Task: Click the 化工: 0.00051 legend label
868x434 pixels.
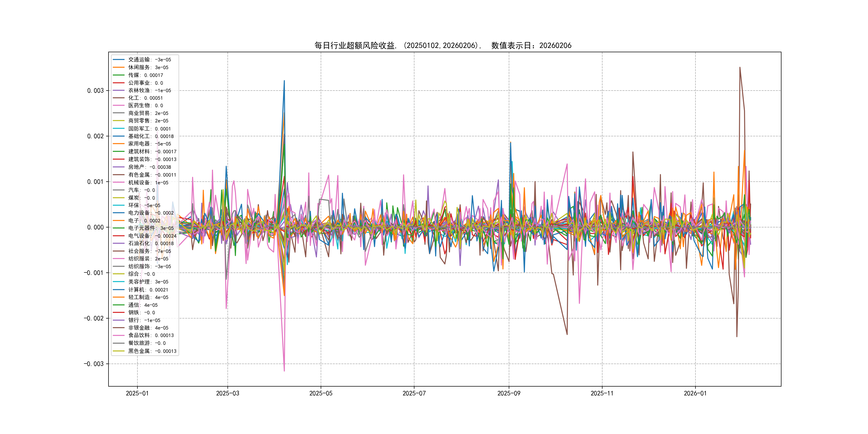Action: click(x=145, y=98)
